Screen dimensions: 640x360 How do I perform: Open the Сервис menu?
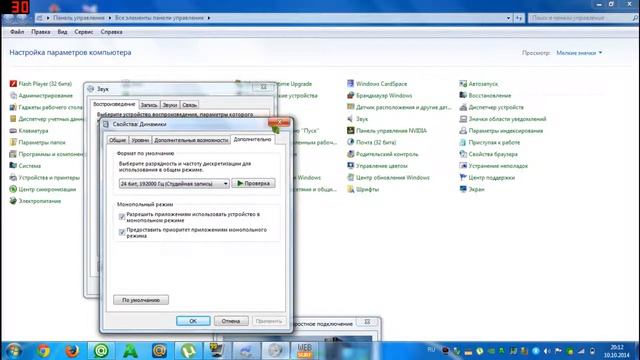pos(84,32)
